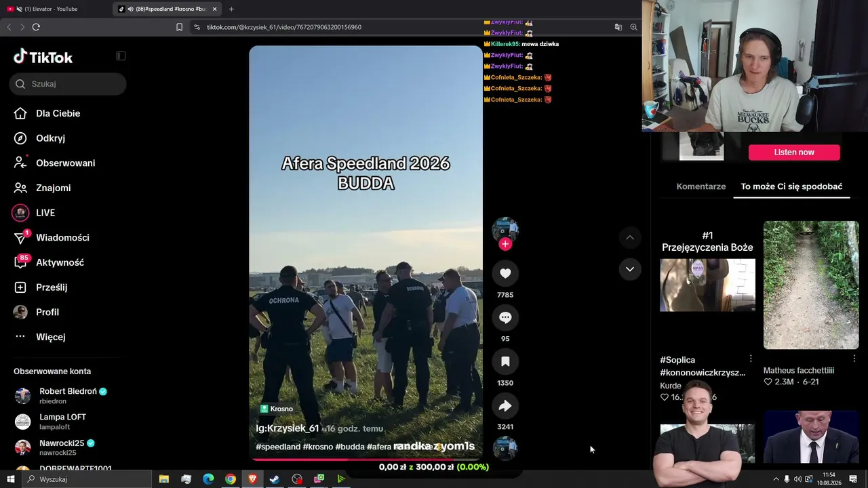Open Microsoft Edge from taskbar
The height and width of the screenshot is (488, 868).
208,479
